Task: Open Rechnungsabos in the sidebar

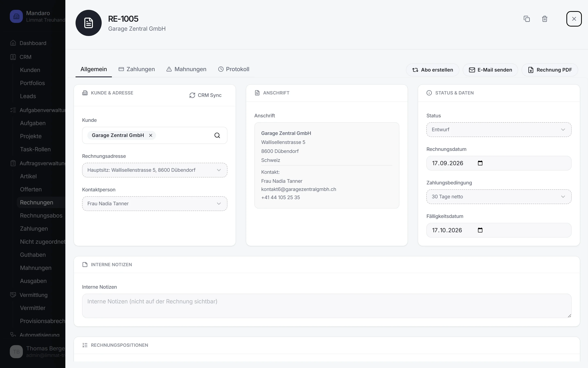Action: coord(41,216)
